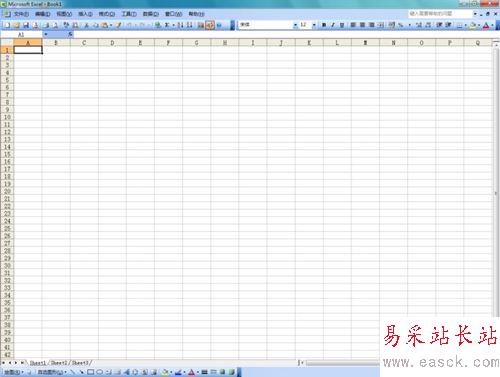Open the AutoSum function dropdown arrow
This screenshot has width=500, height=377.
point(173,25)
